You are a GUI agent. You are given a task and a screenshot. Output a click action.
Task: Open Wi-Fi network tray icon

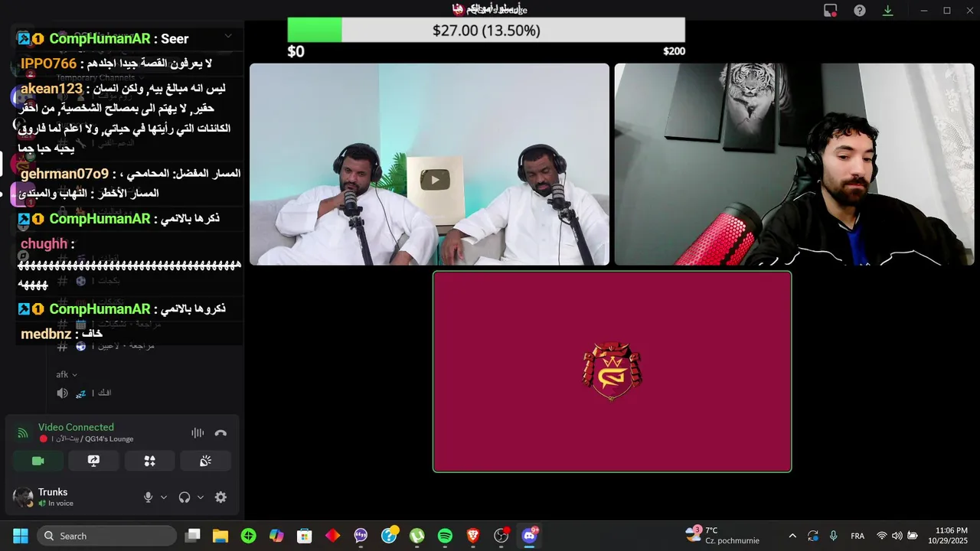882,536
